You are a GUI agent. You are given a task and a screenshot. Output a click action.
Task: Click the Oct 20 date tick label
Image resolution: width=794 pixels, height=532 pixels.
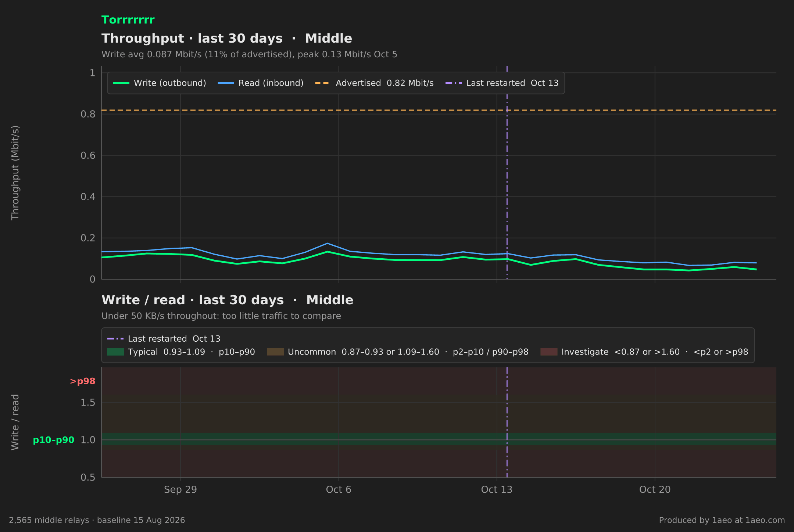click(655, 490)
